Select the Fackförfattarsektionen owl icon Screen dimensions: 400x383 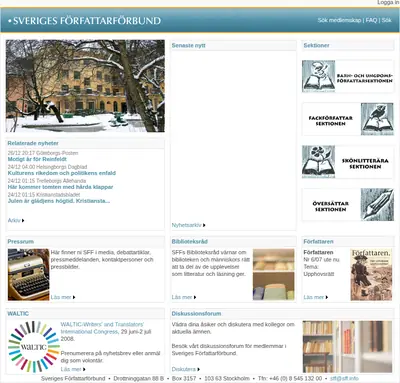[377, 119]
